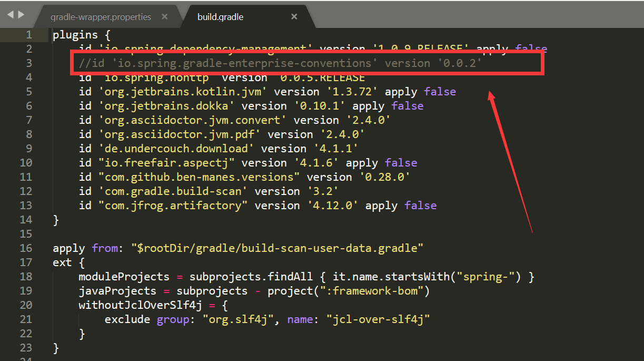Click version string '0.10.1'
The width and height of the screenshot is (644, 361).
(320, 106)
